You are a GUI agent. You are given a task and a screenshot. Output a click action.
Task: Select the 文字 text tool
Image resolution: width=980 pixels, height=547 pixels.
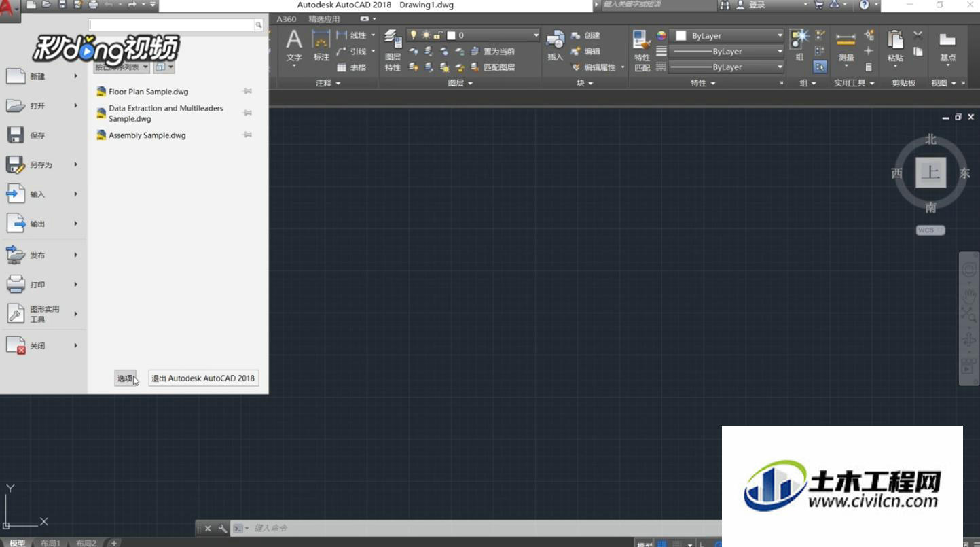(x=294, y=47)
